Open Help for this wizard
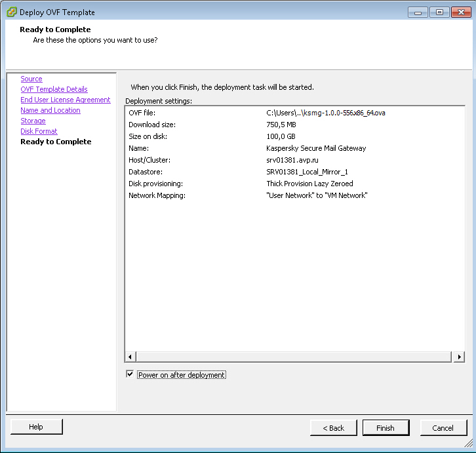This screenshot has width=476, height=453. 36,427
